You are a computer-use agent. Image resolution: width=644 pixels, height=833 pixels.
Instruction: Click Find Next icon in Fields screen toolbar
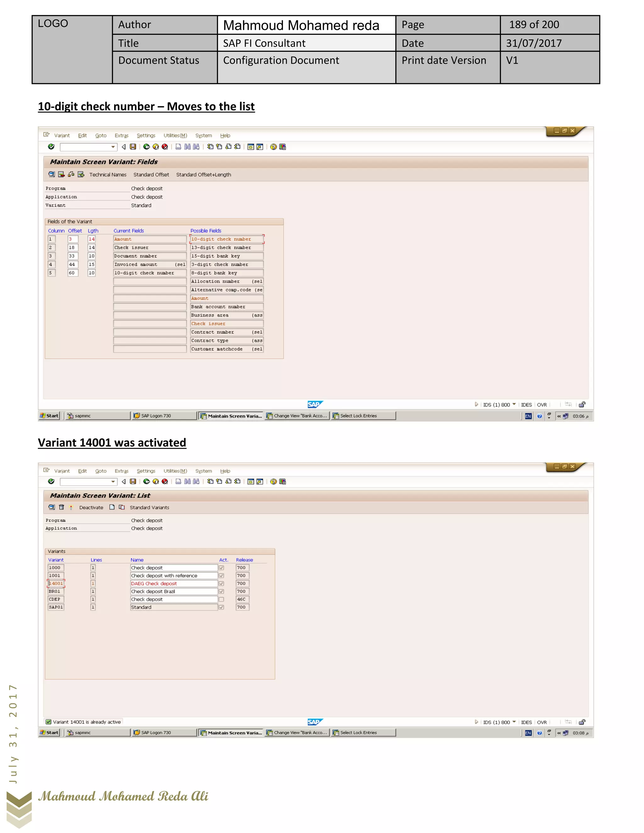pos(196,147)
